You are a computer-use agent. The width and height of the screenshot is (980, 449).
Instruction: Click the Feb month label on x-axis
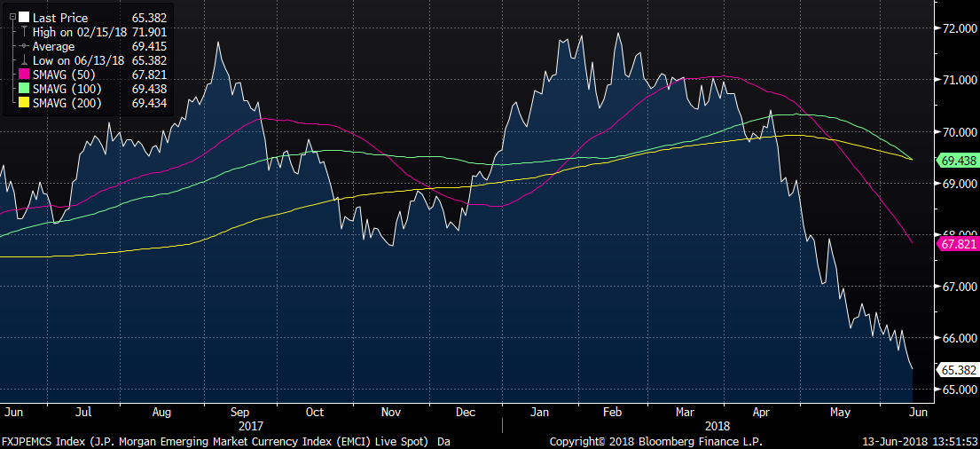[612, 412]
